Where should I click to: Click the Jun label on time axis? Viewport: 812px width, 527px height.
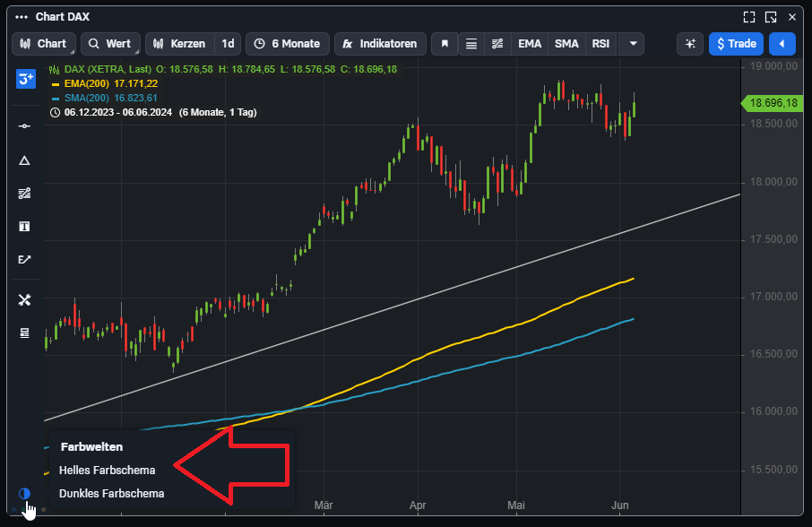[x=620, y=505]
